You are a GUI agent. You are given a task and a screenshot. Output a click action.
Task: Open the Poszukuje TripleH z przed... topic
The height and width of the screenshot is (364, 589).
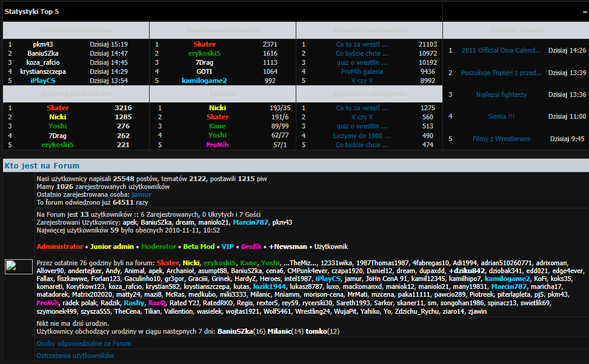point(501,73)
